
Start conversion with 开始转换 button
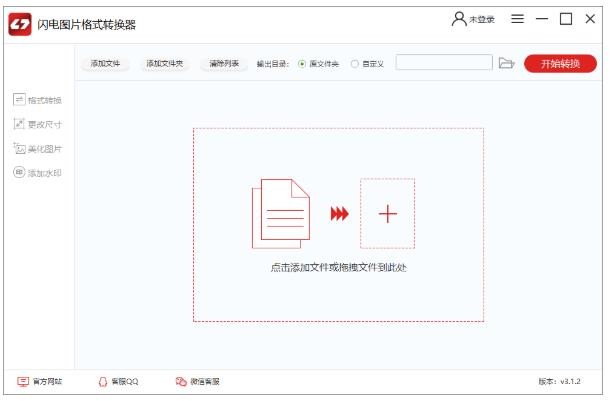point(560,64)
